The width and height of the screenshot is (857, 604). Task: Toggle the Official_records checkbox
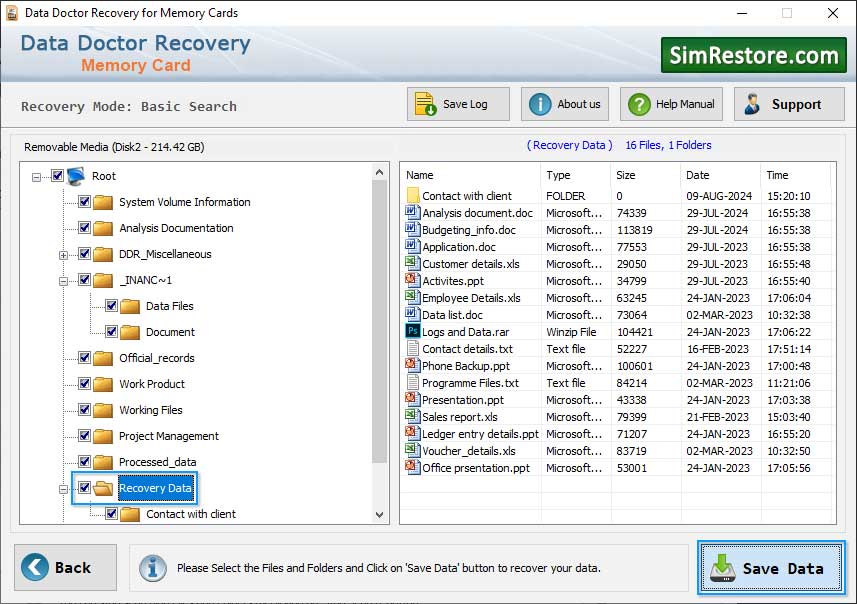point(84,357)
